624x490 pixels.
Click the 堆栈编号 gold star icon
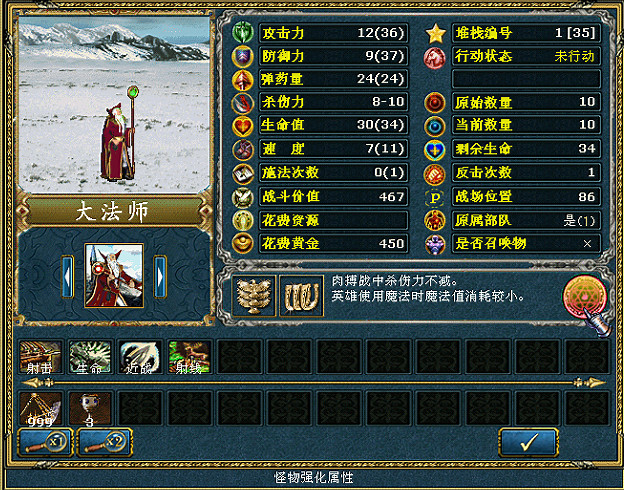tap(435, 33)
